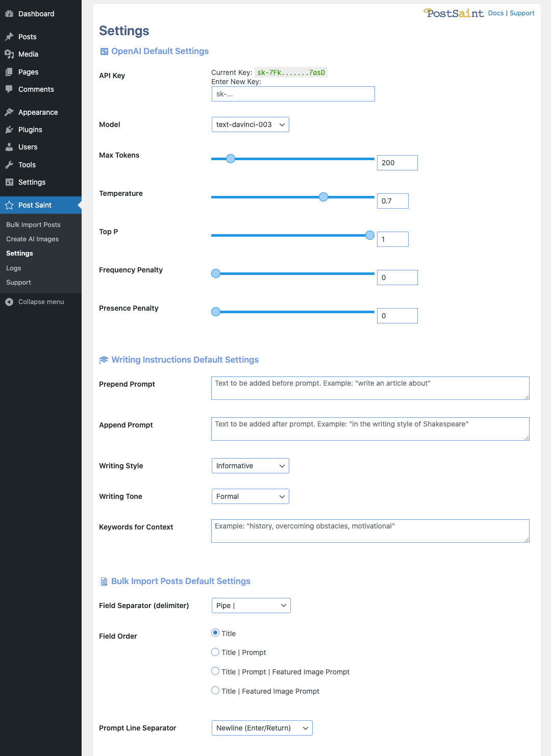Open the Writing Tone dropdown

[x=251, y=496]
